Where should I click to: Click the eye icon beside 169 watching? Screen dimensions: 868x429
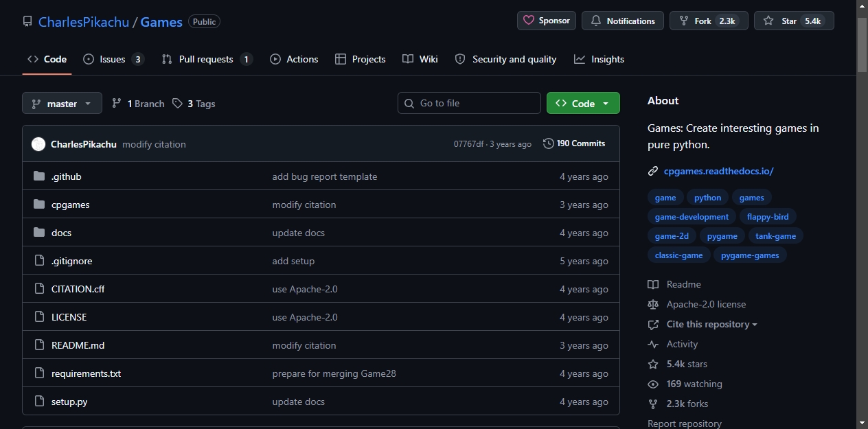pos(653,384)
